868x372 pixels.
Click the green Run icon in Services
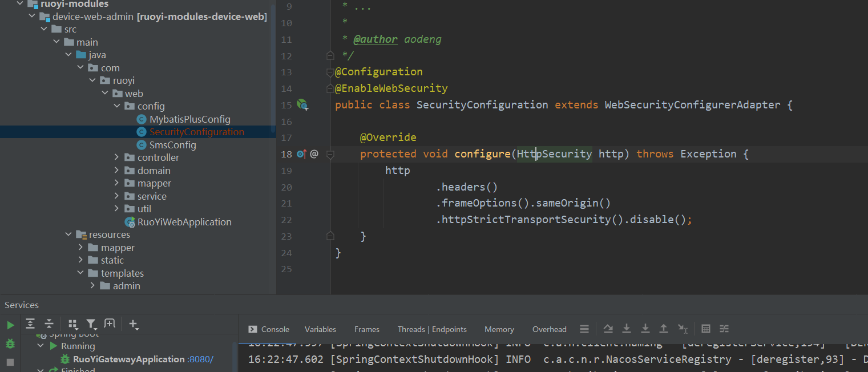point(10,325)
